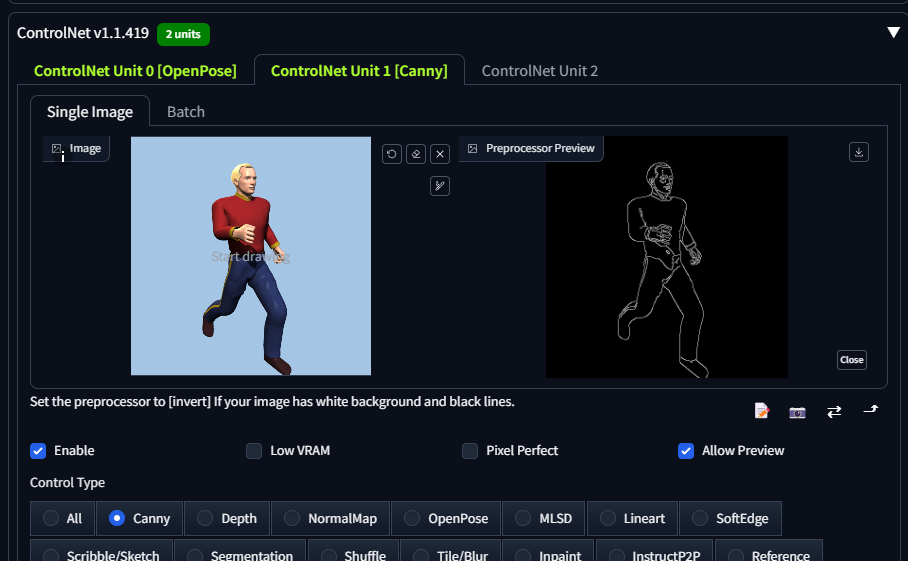Open the ControlNet Unit 2 tab
Image resolution: width=908 pixels, height=561 pixels.
[x=540, y=71]
